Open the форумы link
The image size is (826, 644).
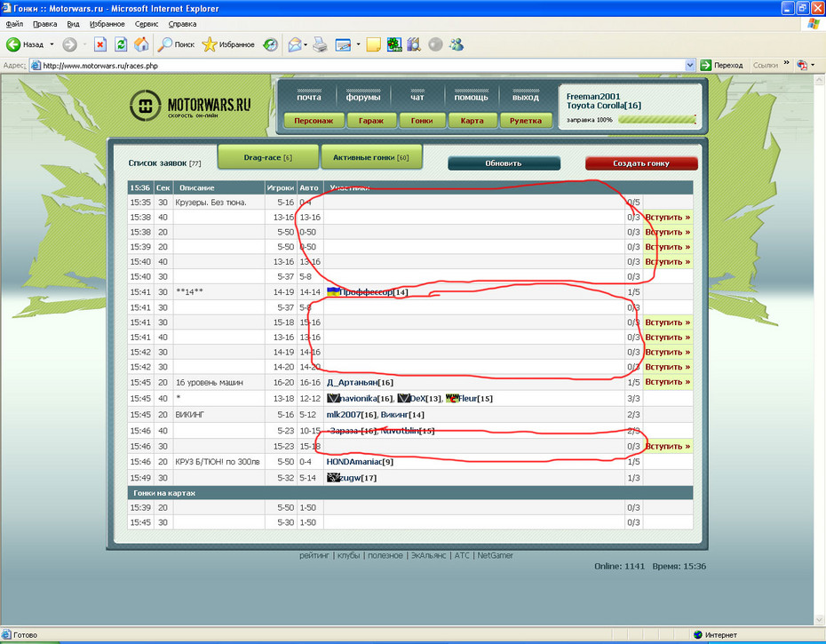click(363, 97)
